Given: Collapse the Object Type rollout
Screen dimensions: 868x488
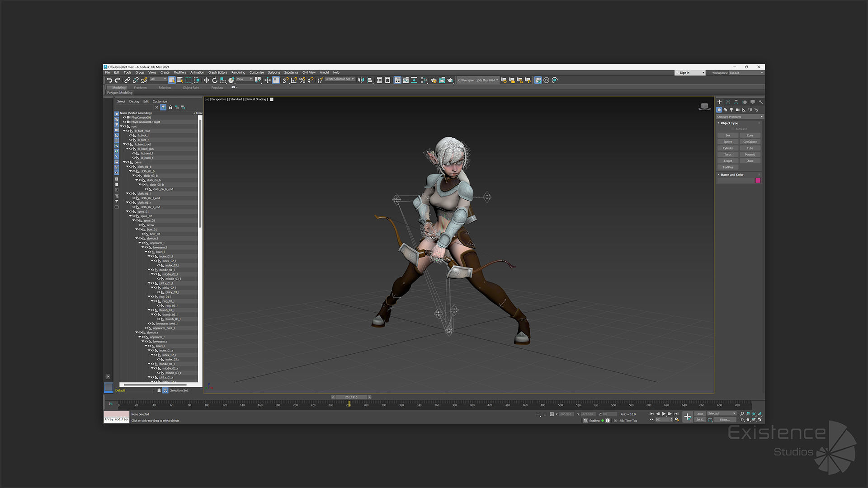Looking at the screenshot, I should [729, 123].
